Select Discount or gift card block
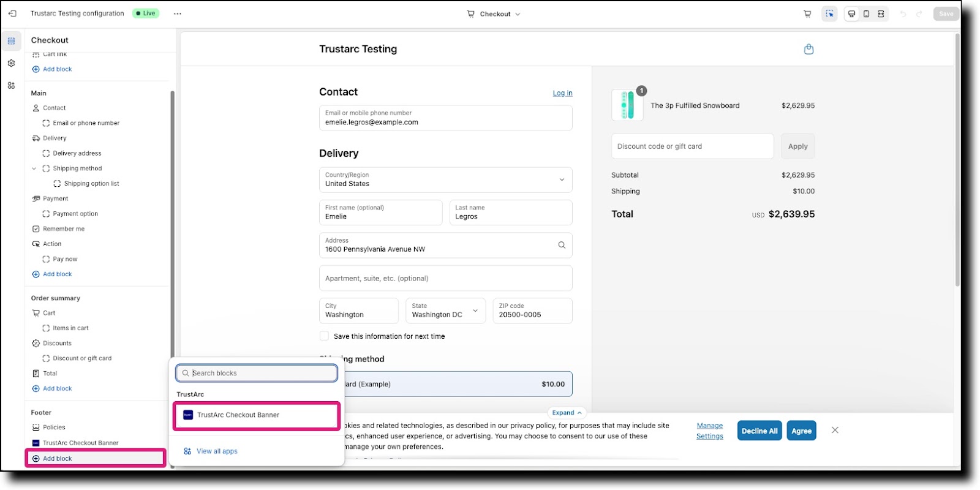The width and height of the screenshot is (980, 490). [82, 358]
